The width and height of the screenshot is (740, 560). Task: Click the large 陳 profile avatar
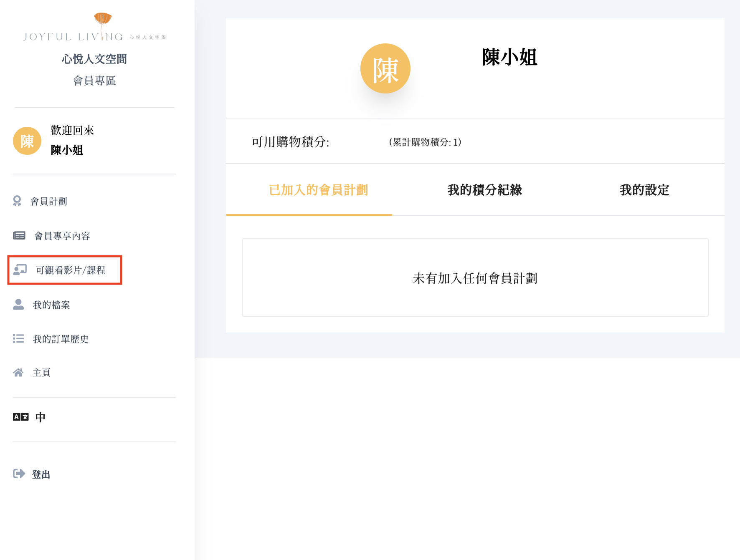pyautogui.click(x=385, y=68)
